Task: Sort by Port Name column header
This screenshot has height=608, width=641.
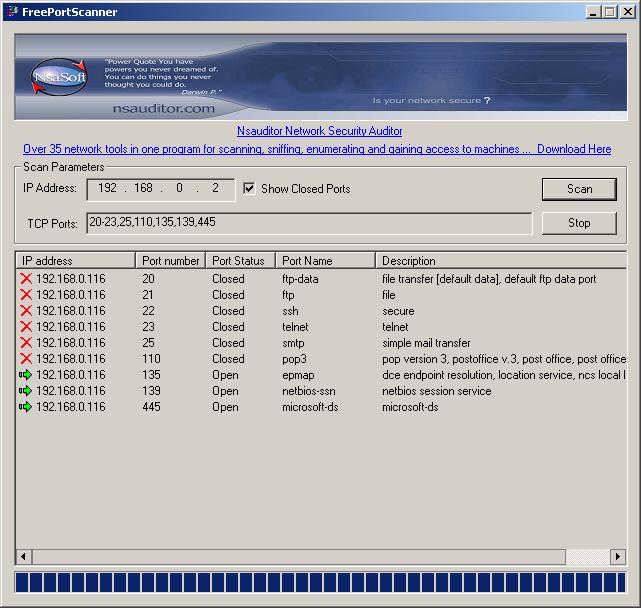Action: coord(325,260)
